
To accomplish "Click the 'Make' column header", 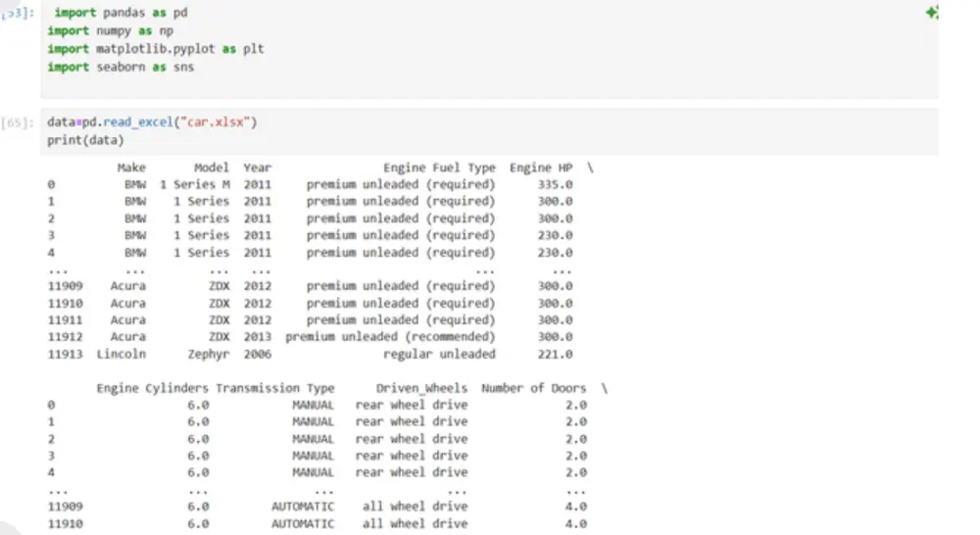I will 131,168.
